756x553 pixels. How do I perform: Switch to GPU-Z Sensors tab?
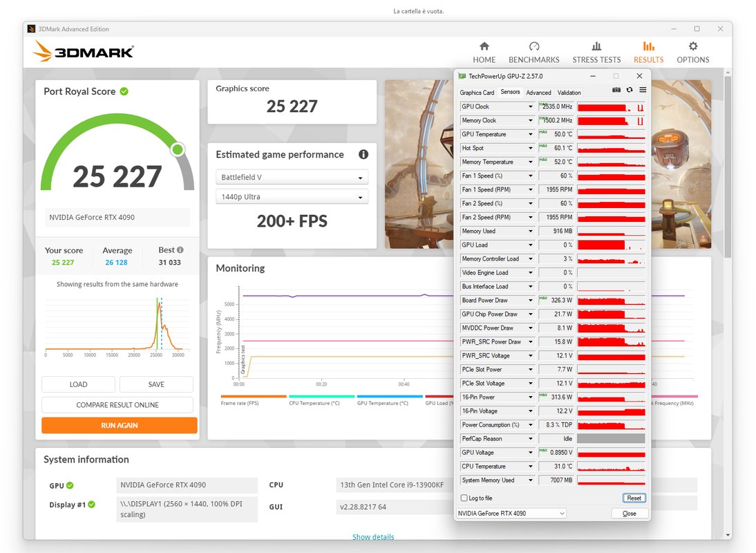click(x=510, y=92)
